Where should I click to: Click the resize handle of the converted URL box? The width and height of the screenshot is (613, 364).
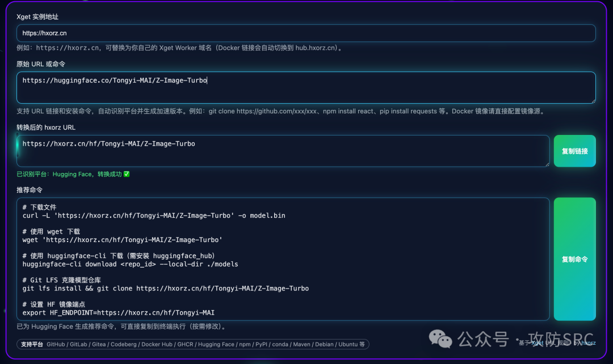click(x=546, y=163)
